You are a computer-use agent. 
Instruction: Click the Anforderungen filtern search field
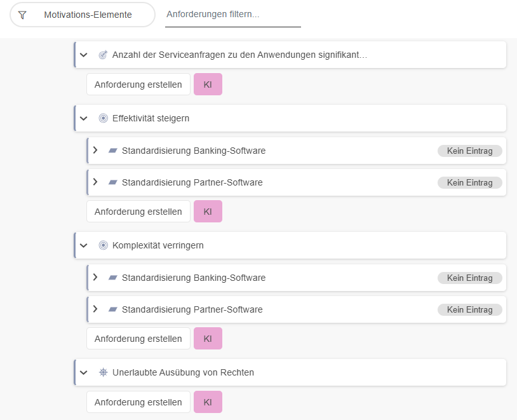(232, 15)
